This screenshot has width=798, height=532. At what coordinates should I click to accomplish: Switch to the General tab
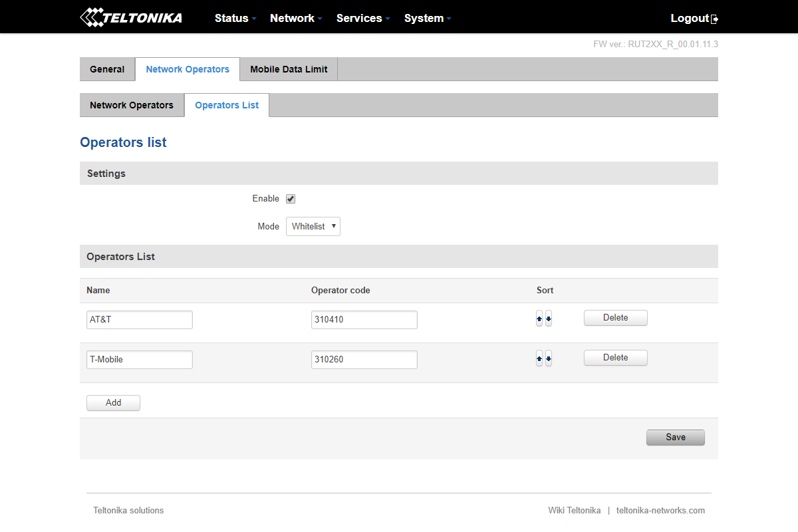tap(107, 69)
